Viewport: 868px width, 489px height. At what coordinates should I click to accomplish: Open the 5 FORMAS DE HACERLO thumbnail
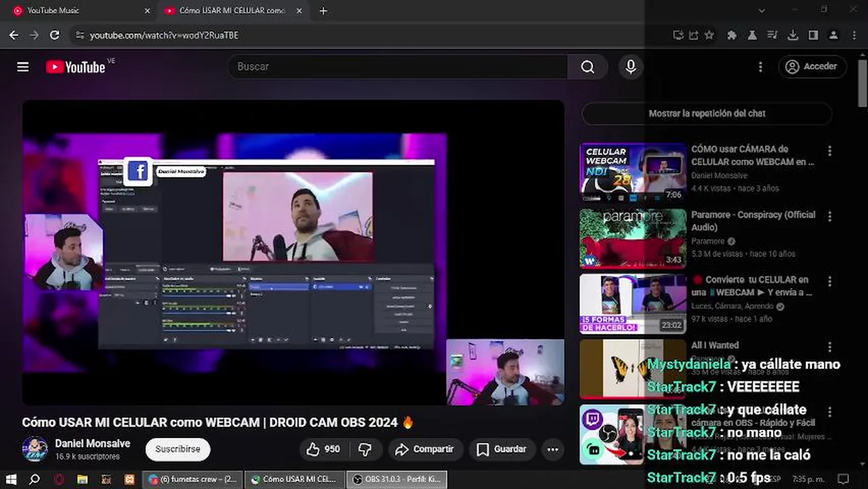633,304
